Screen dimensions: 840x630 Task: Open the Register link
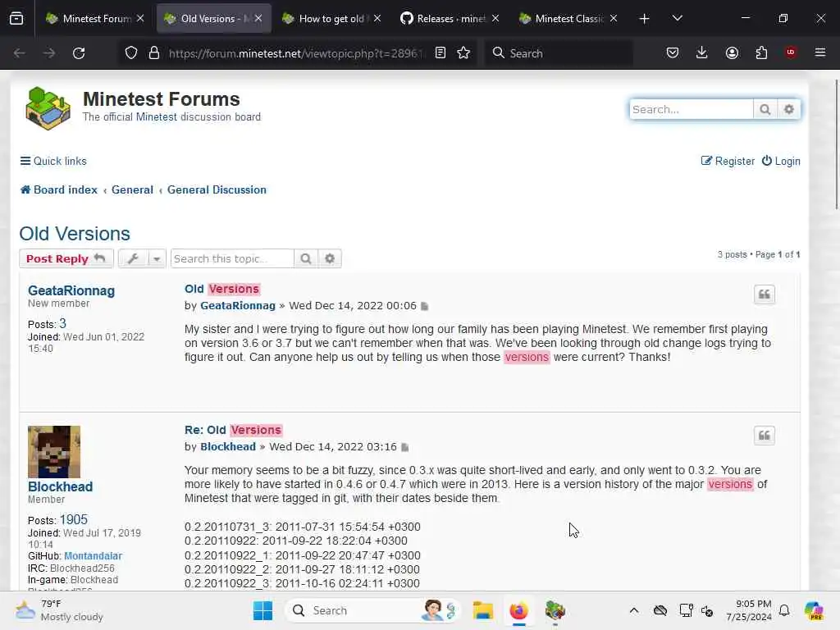(728, 162)
